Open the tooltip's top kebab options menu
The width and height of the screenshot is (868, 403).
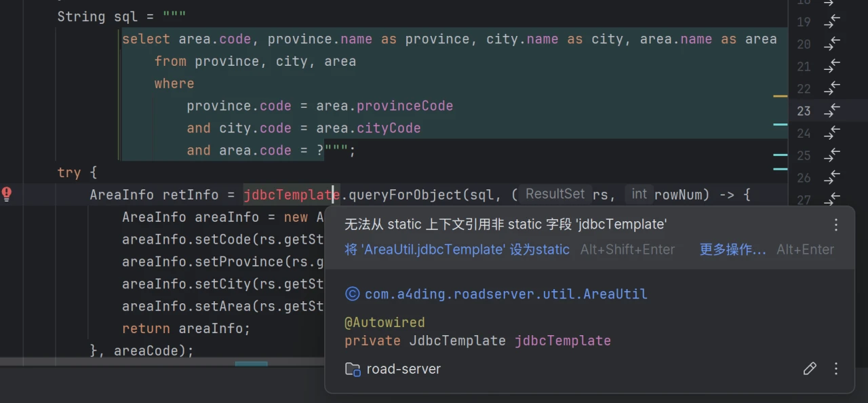(x=836, y=225)
